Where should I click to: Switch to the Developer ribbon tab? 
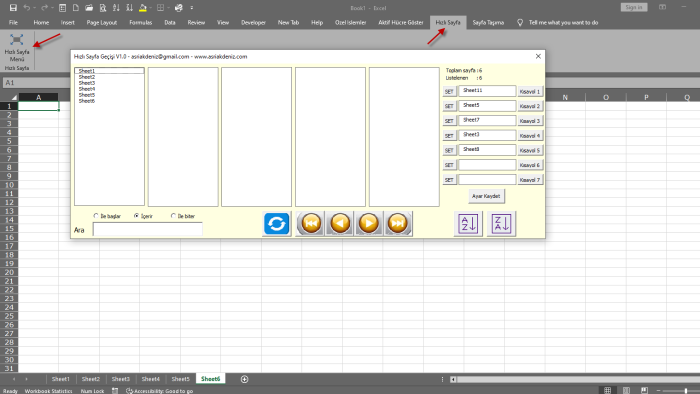(253, 22)
